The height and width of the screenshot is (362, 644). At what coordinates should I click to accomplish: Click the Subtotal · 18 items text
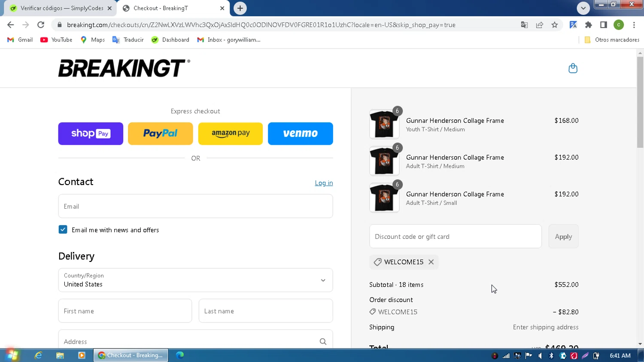396,285
